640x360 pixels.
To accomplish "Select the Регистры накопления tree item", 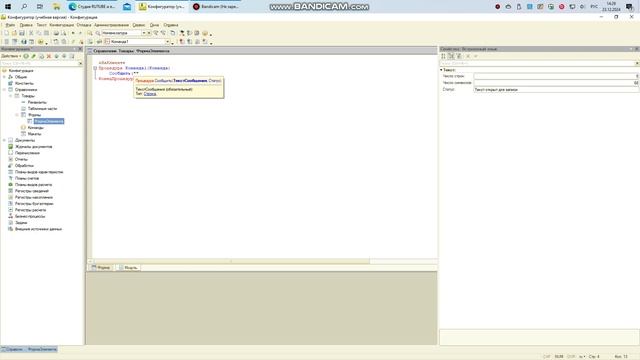I will (x=33, y=197).
